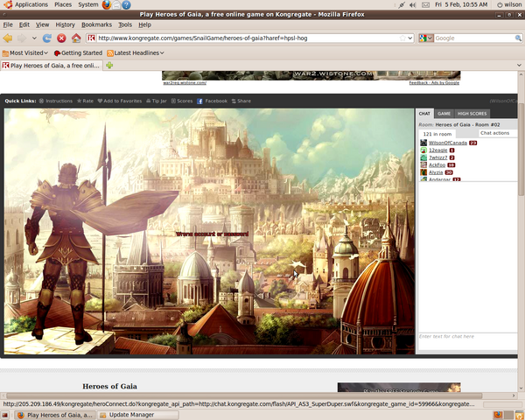Open the Help menu
The image size is (525, 420).
click(144, 24)
